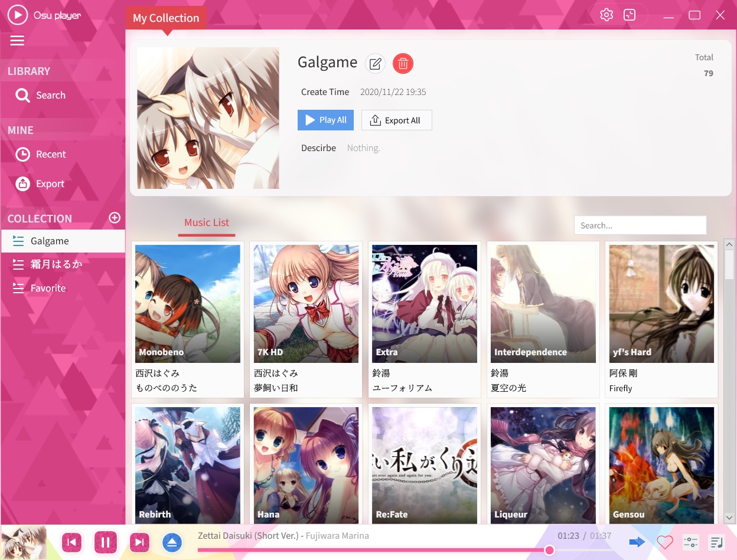
Task: Click the Osu player logo icon
Action: [x=18, y=15]
